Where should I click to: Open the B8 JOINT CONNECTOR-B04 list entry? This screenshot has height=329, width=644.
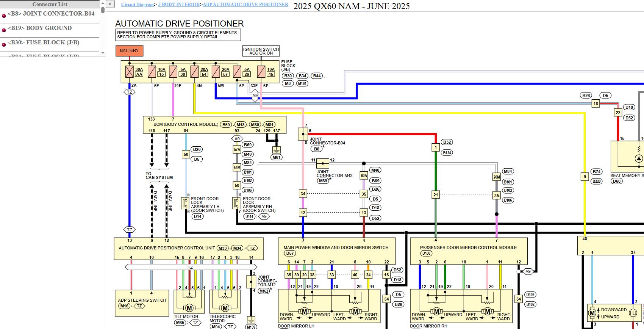click(x=51, y=14)
